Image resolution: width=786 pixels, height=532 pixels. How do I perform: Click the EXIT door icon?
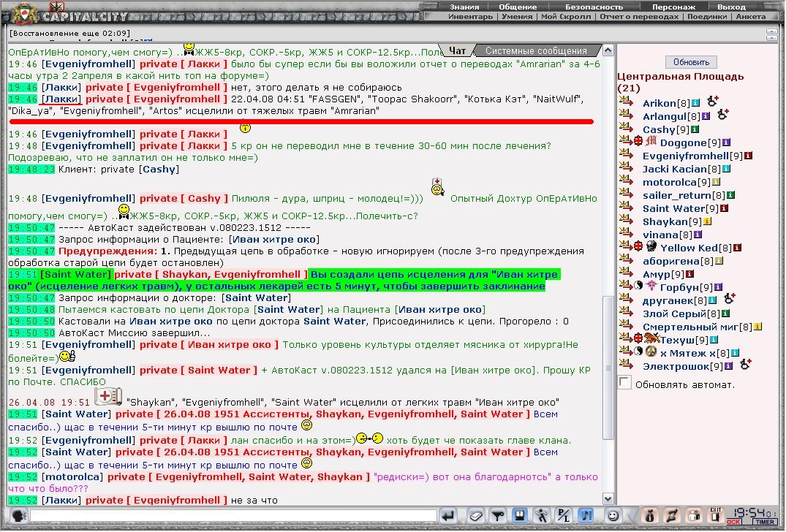tap(715, 515)
